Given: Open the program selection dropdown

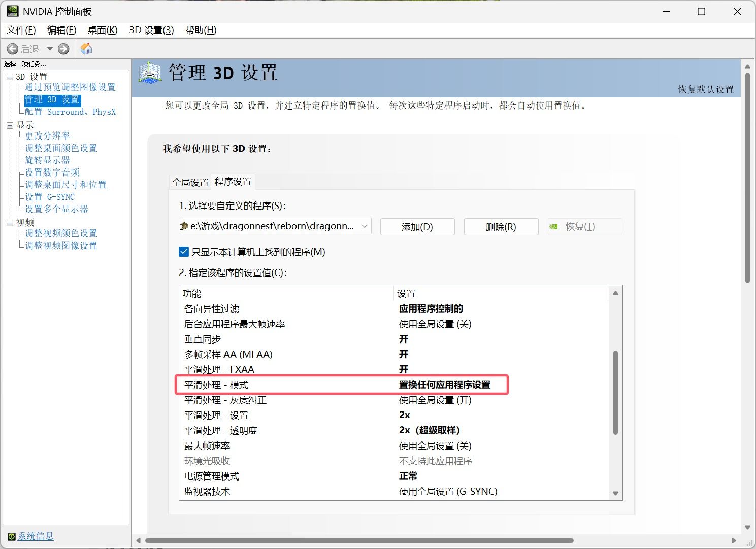Looking at the screenshot, I should pos(365,226).
